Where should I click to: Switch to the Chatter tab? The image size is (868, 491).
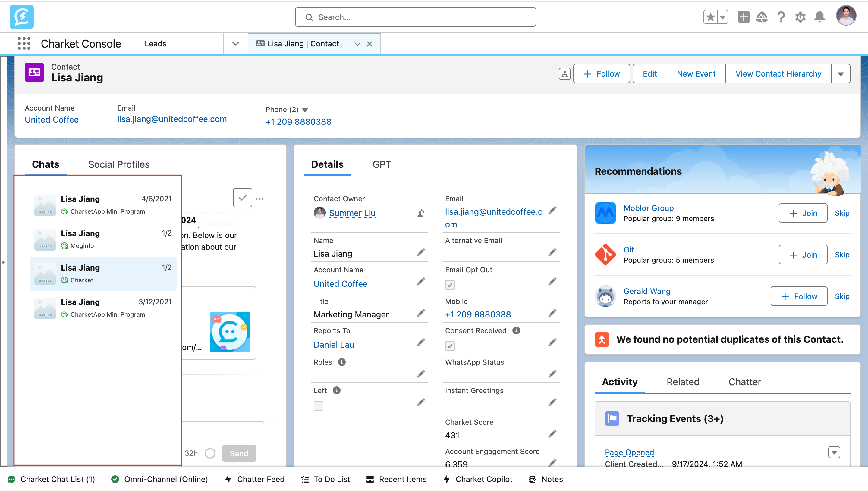(744, 382)
